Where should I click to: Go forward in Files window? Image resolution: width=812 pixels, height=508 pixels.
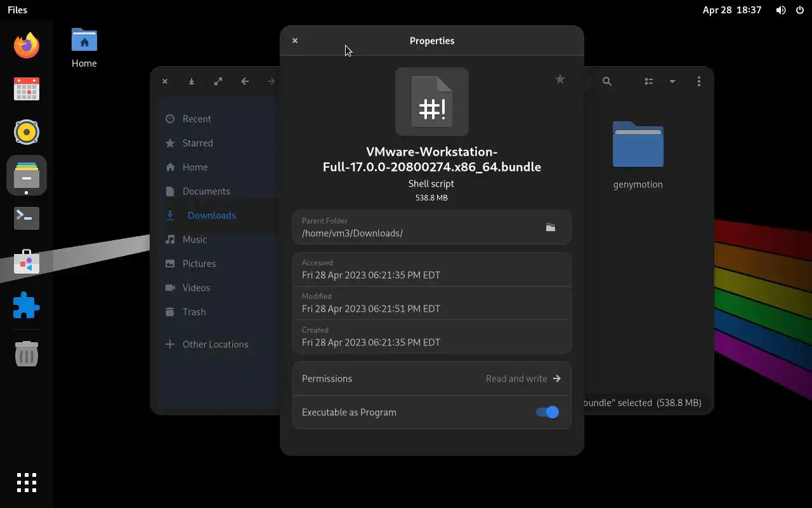coord(272,81)
